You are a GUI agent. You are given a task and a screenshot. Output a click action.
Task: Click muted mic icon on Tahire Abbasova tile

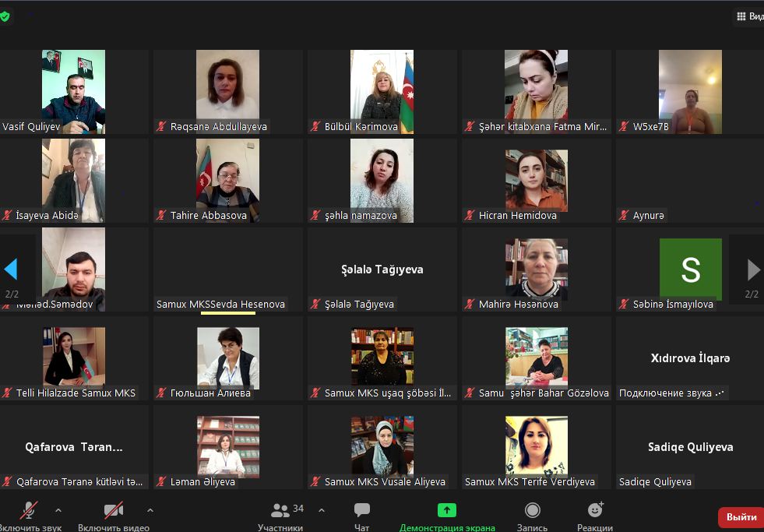point(162,216)
